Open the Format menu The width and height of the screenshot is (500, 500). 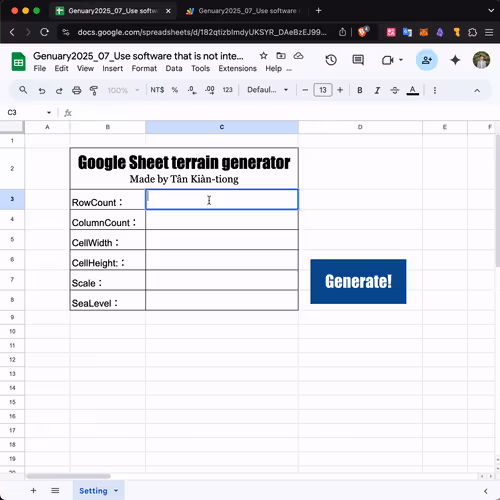pos(144,68)
